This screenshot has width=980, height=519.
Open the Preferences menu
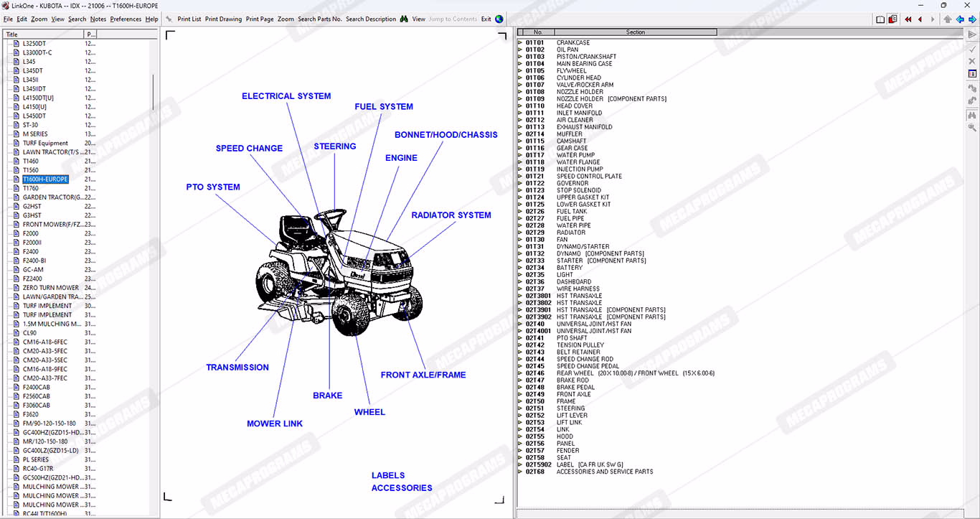[126, 19]
